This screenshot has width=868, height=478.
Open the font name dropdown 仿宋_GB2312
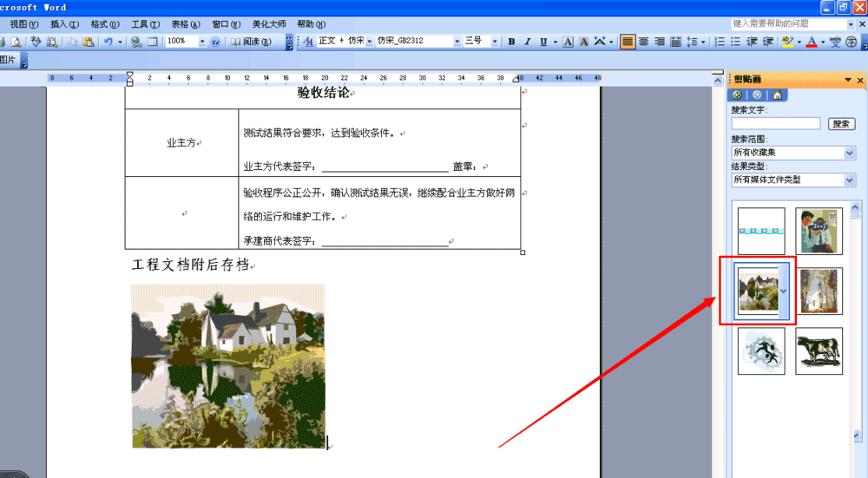pos(457,41)
